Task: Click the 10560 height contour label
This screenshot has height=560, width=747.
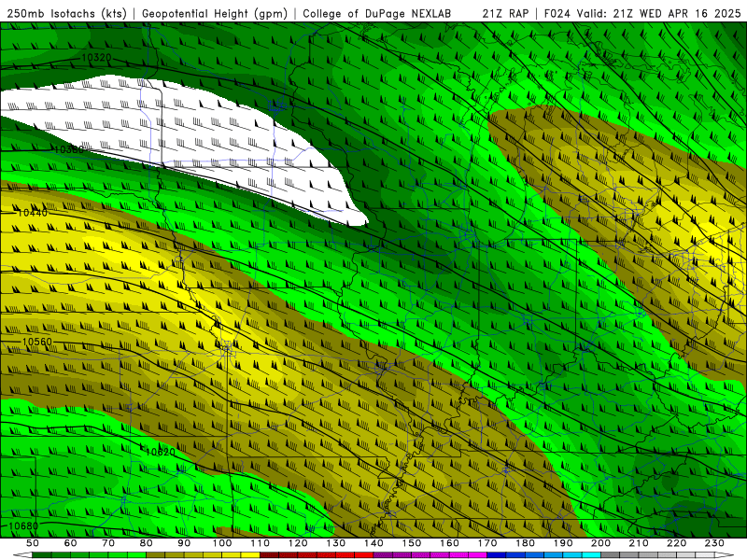Action: click(37, 342)
